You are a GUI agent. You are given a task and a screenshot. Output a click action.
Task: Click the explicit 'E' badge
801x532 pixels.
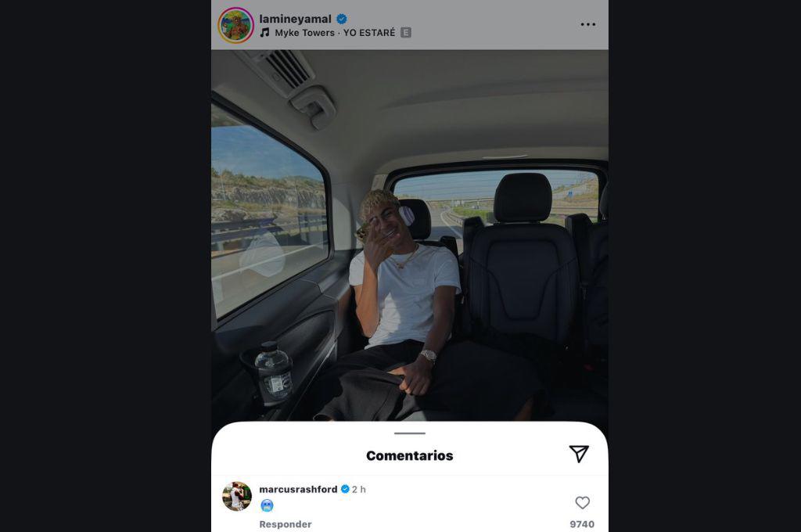coord(406,33)
